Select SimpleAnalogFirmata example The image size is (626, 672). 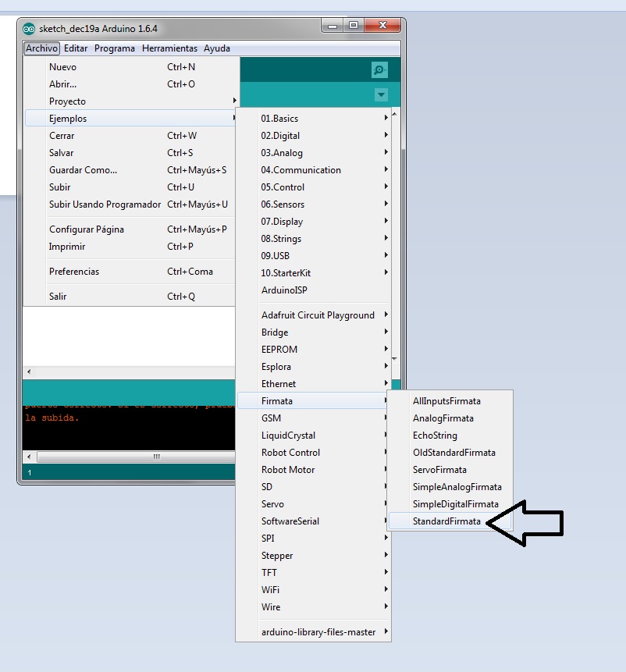coord(450,486)
